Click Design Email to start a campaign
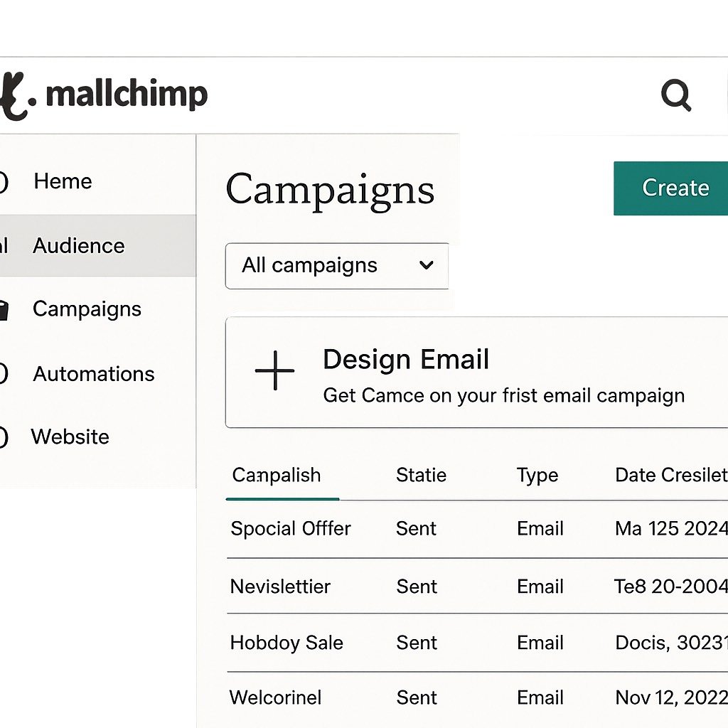This screenshot has height=728, width=728. [x=405, y=359]
